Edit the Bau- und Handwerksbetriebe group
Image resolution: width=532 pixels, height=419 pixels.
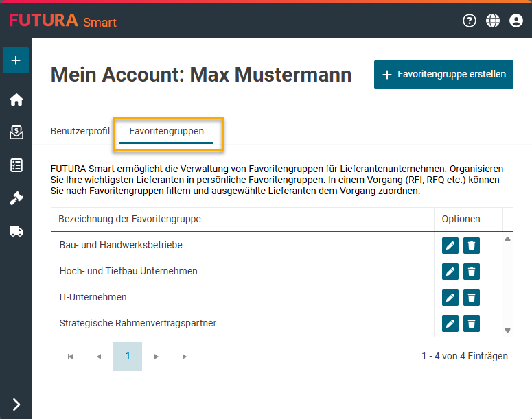450,246
